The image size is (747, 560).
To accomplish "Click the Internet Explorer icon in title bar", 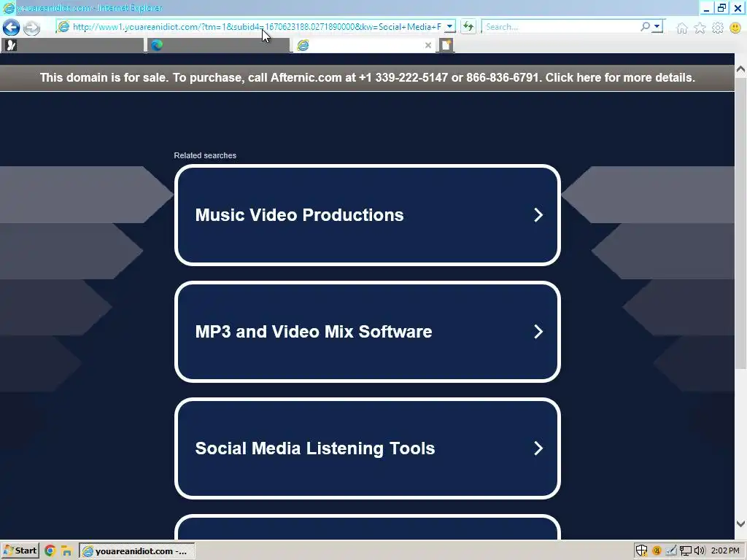I will coord(9,8).
